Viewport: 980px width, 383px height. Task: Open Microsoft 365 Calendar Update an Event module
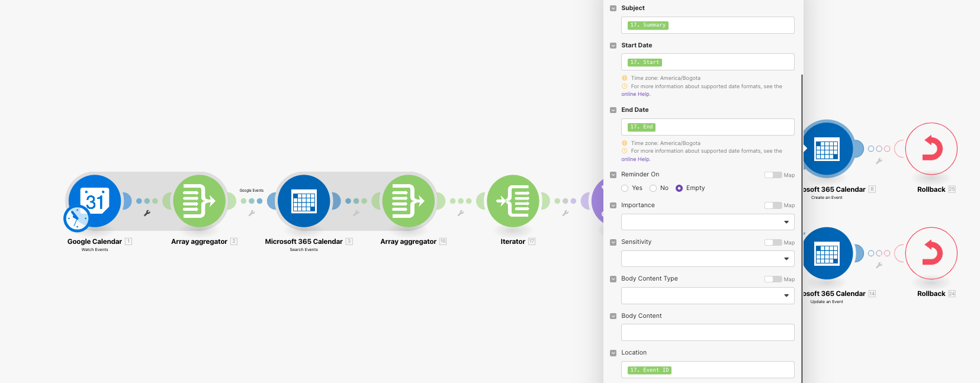827,253
